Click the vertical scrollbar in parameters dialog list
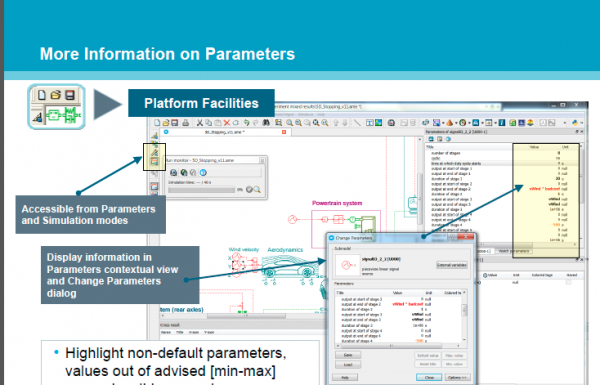 (464, 316)
